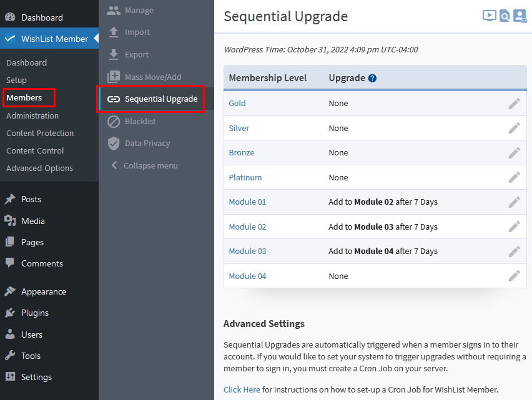Screen dimensions: 532x400
Task: Edit the Module 04 upgrade pencil icon
Action: coord(514,276)
